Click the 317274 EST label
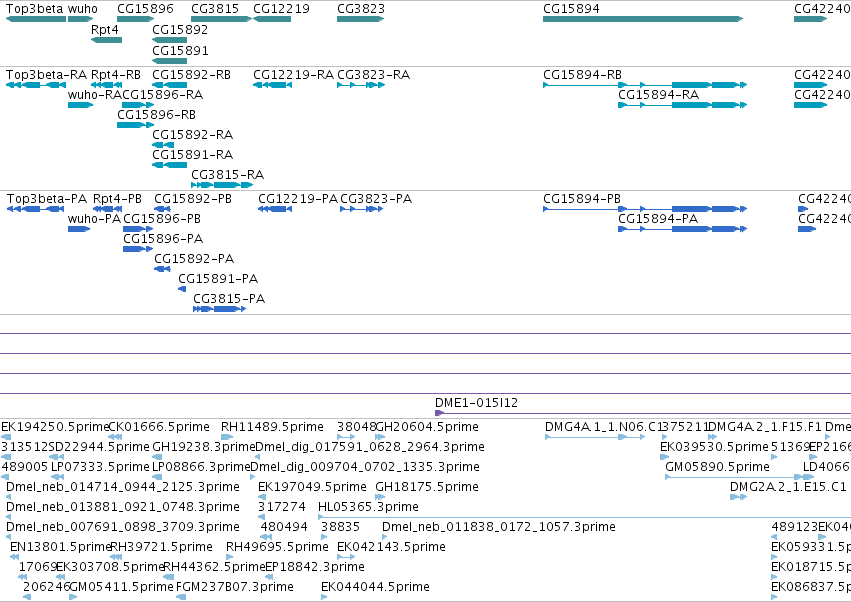The width and height of the screenshot is (851, 602). point(282,507)
